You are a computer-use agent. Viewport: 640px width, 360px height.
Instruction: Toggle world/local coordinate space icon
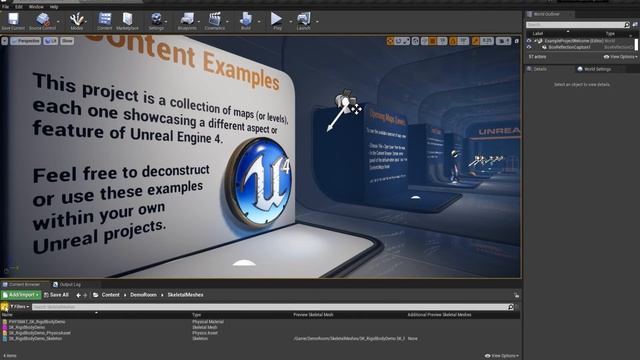click(416, 41)
